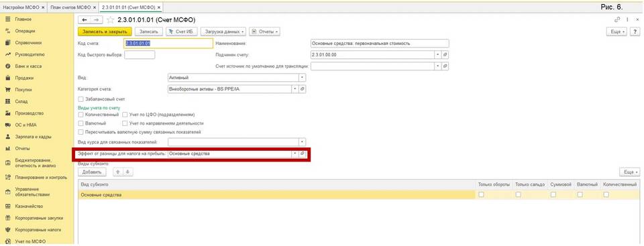Move subconto row down arrow
644x246 pixels.
(x=127, y=172)
